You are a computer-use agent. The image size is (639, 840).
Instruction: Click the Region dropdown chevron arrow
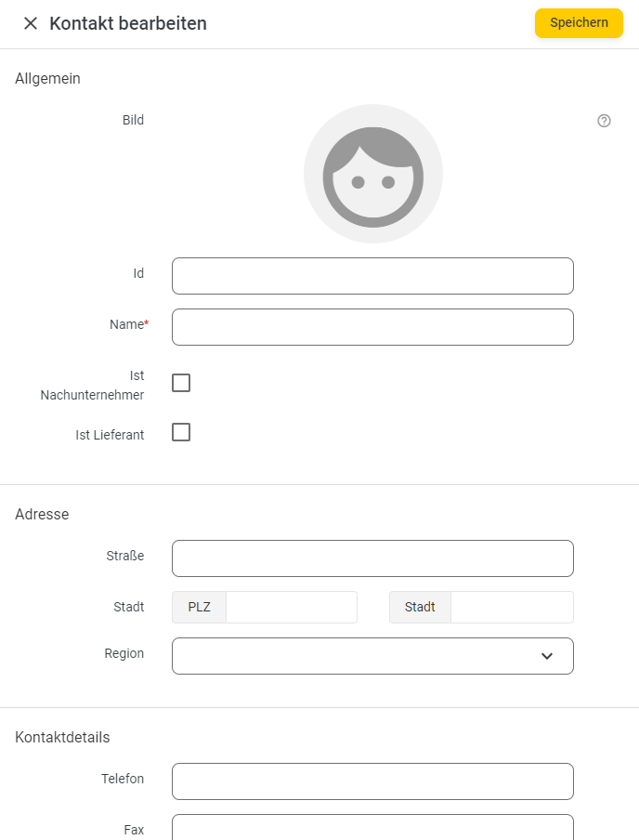tap(547, 656)
